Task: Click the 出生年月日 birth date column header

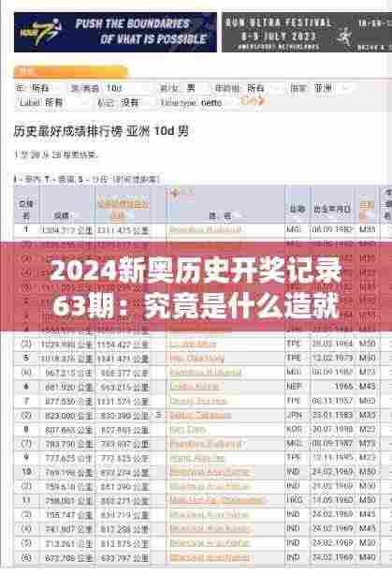Action: point(332,209)
